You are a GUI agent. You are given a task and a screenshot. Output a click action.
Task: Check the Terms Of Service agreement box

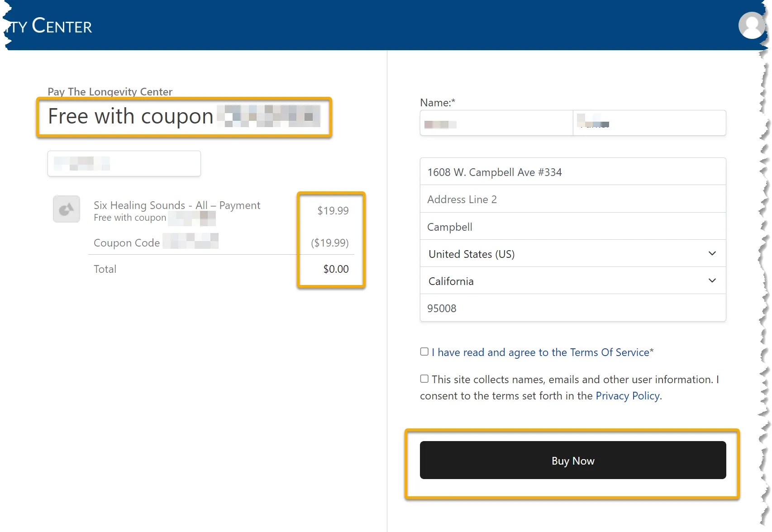pyautogui.click(x=424, y=351)
